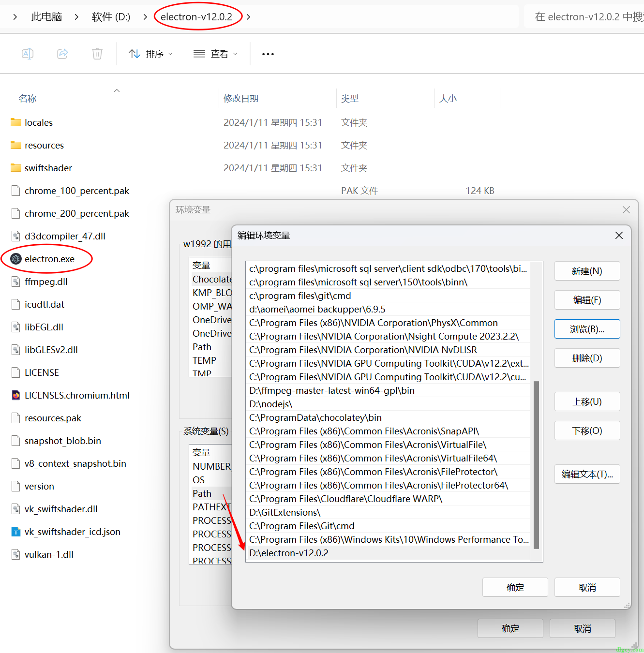The image size is (644, 653).
Task: Sort by the 名称 column header
Action: pyautogui.click(x=28, y=99)
